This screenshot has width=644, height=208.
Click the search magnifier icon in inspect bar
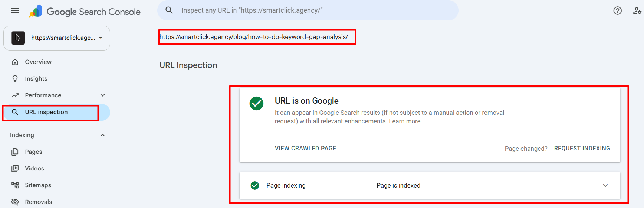coord(169,10)
